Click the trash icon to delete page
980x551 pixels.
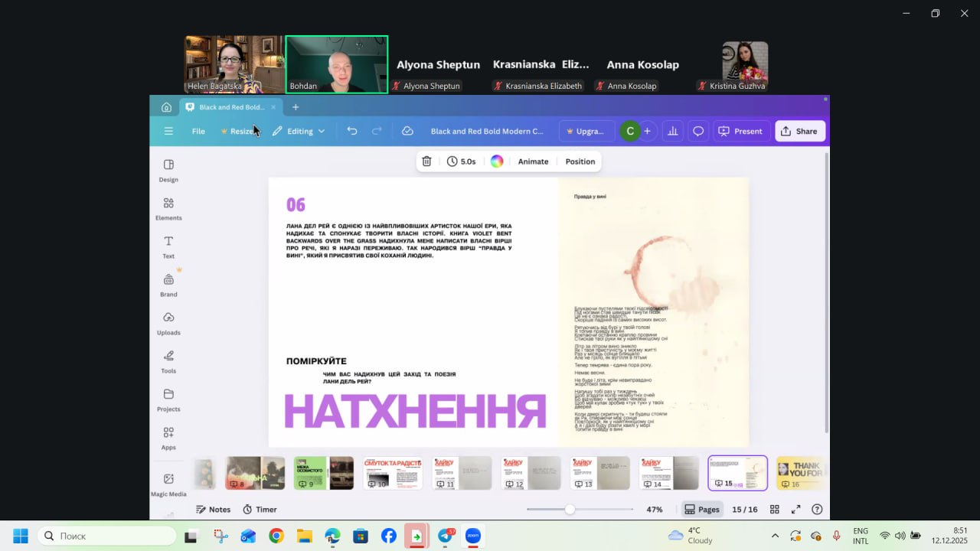[426, 161]
